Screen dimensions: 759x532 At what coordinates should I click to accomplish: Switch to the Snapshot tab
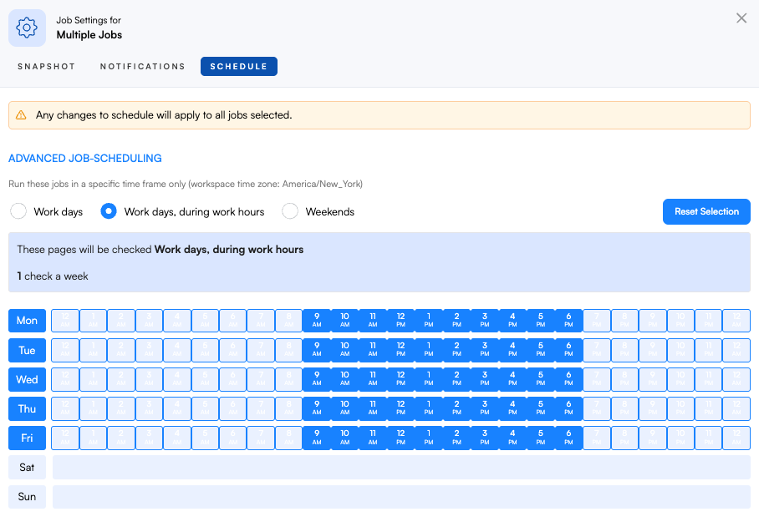coord(46,67)
